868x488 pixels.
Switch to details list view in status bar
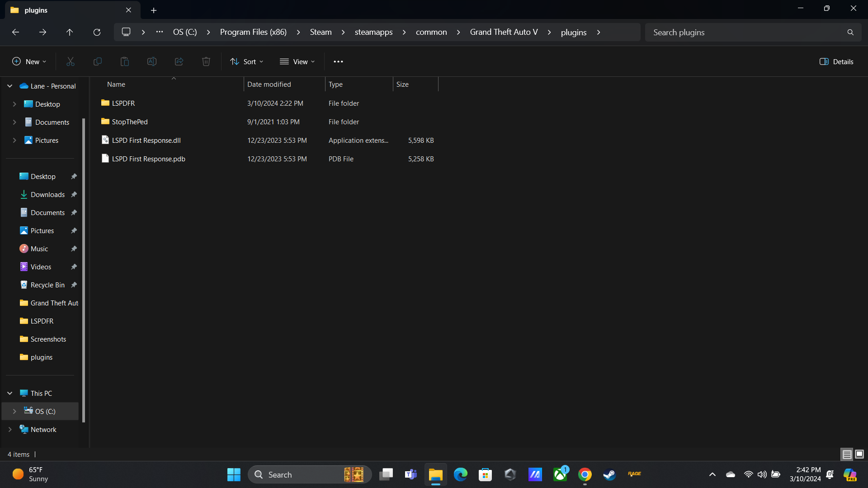click(x=847, y=454)
